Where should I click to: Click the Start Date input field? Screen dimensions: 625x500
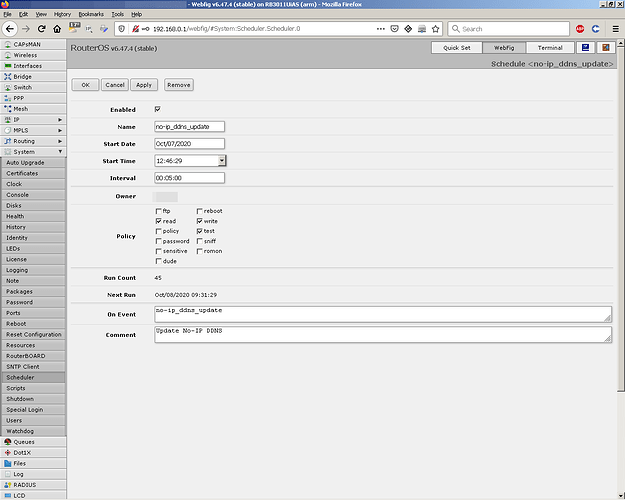(x=189, y=144)
